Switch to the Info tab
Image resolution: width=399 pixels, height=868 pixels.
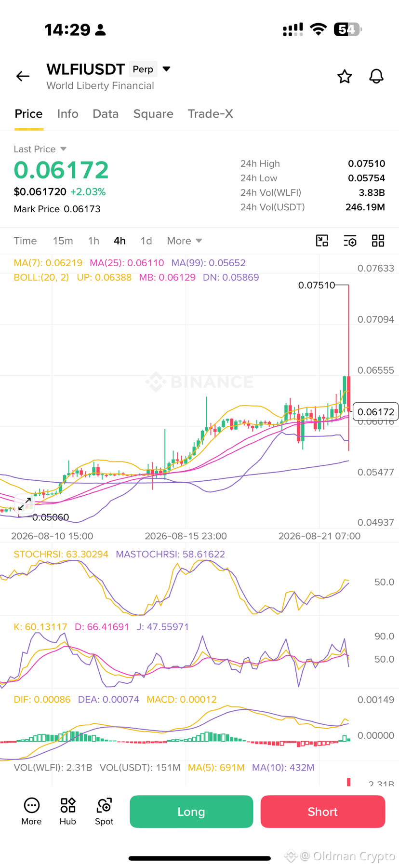coord(67,114)
